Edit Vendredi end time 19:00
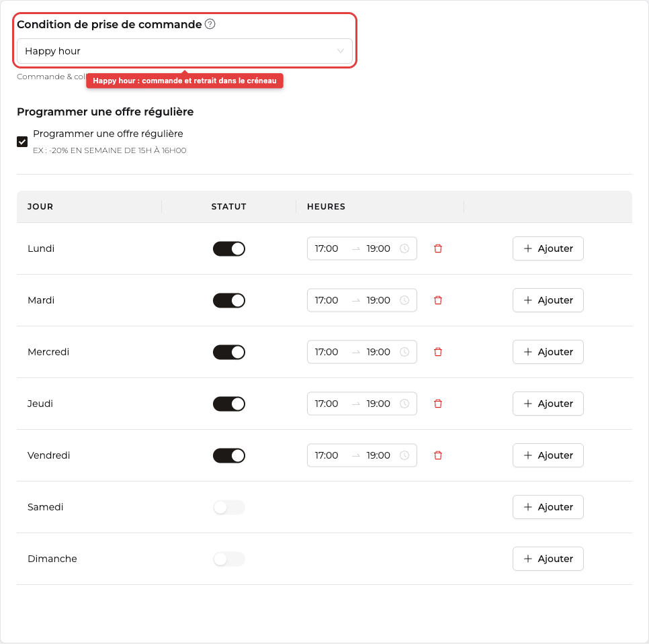 (x=378, y=455)
